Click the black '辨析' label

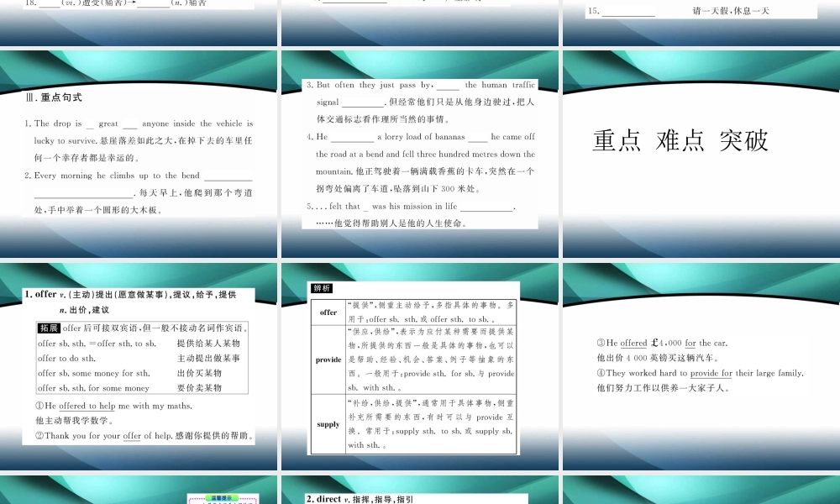point(322,288)
